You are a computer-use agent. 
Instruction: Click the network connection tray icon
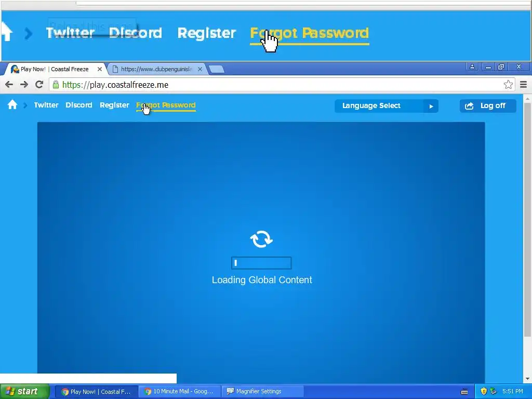coord(494,392)
